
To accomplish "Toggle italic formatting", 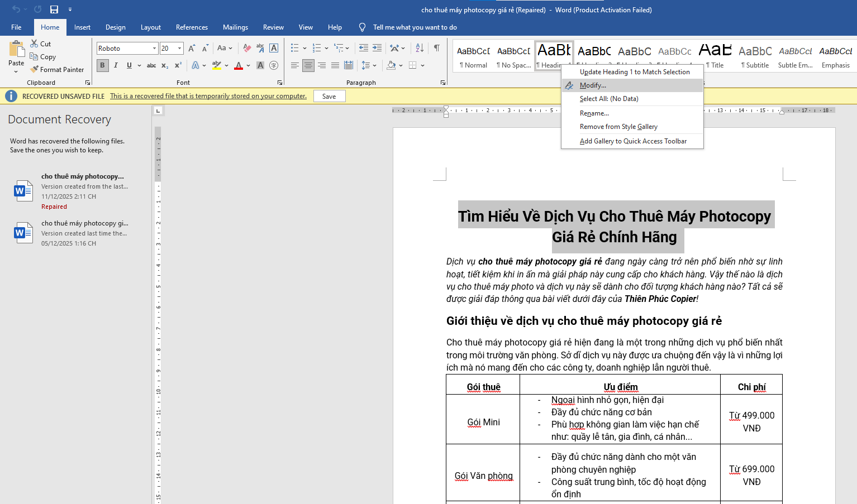I will click(116, 65).
